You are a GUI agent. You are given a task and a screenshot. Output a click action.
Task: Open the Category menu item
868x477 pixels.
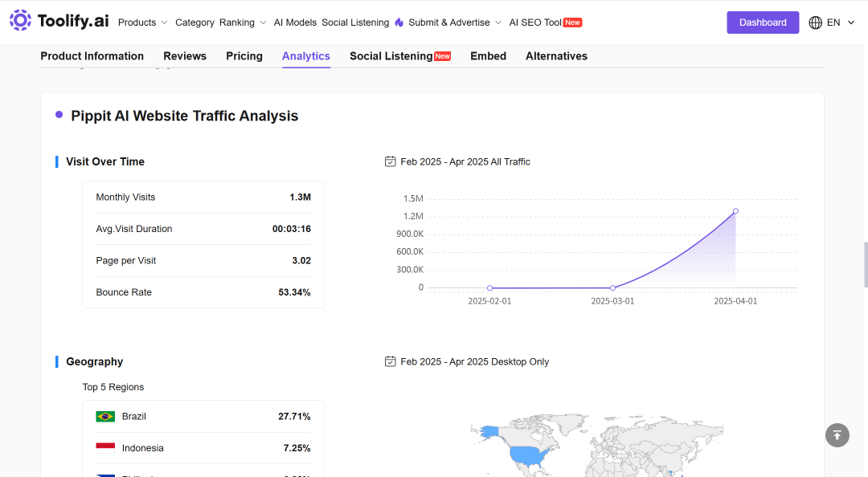194,22
